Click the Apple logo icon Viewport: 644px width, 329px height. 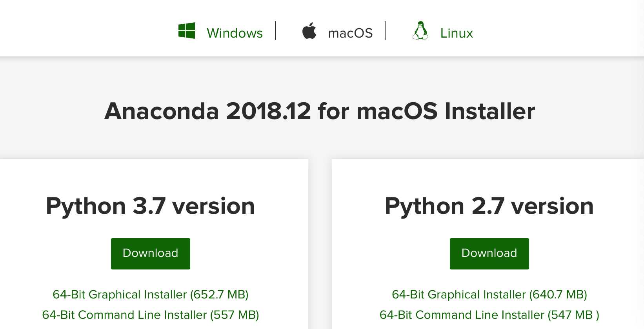309,31
